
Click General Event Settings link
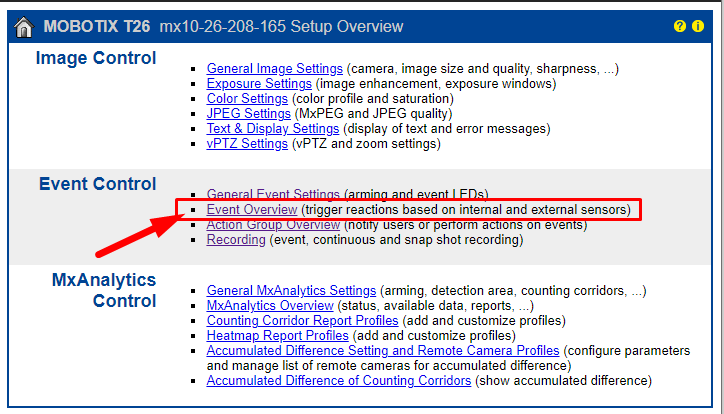272,194
